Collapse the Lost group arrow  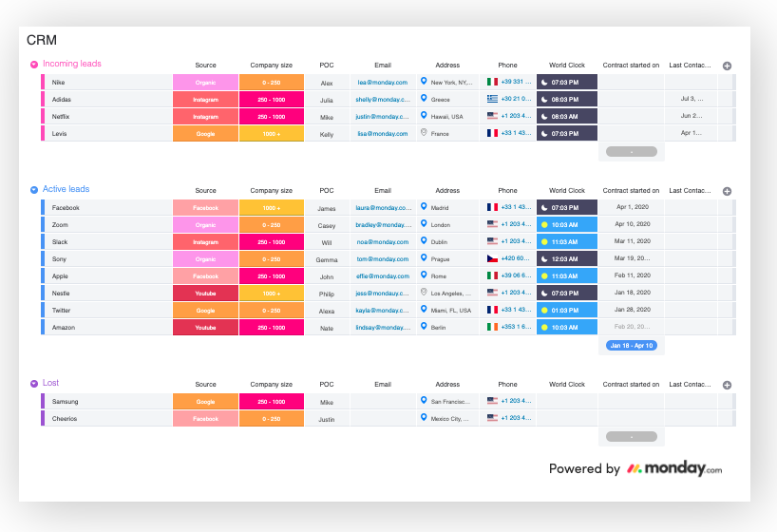point(33,384)
